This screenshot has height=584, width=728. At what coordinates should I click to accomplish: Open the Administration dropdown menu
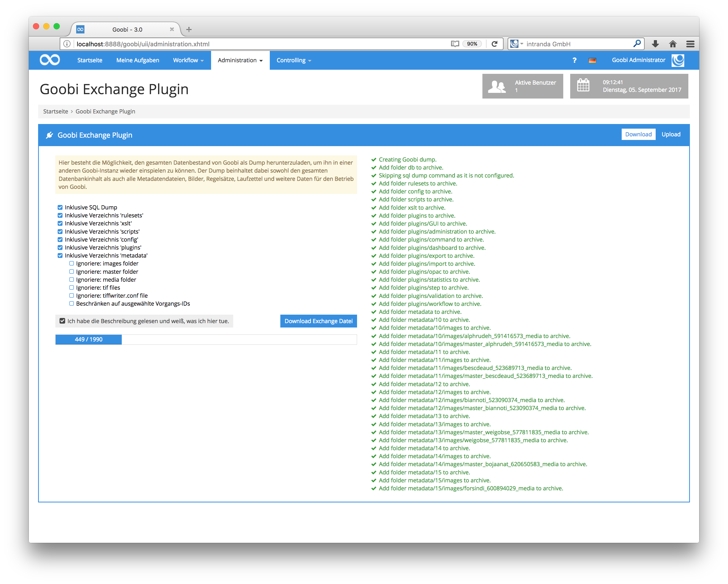click(x=240, y=60)
